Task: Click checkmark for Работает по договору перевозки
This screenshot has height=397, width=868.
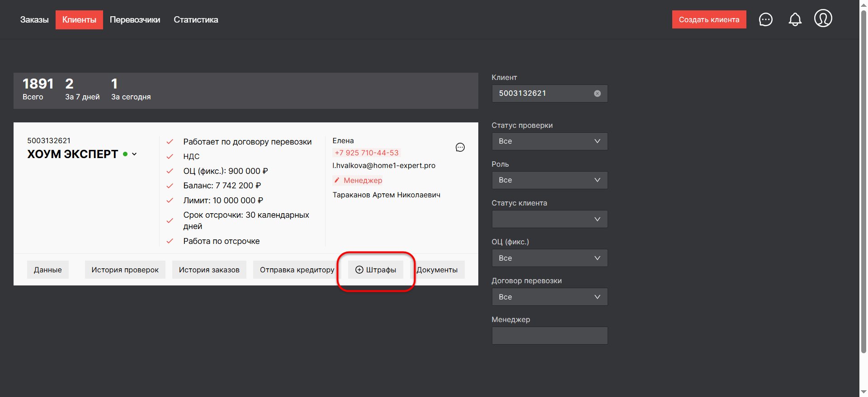Action: click(x=170, y=142)
